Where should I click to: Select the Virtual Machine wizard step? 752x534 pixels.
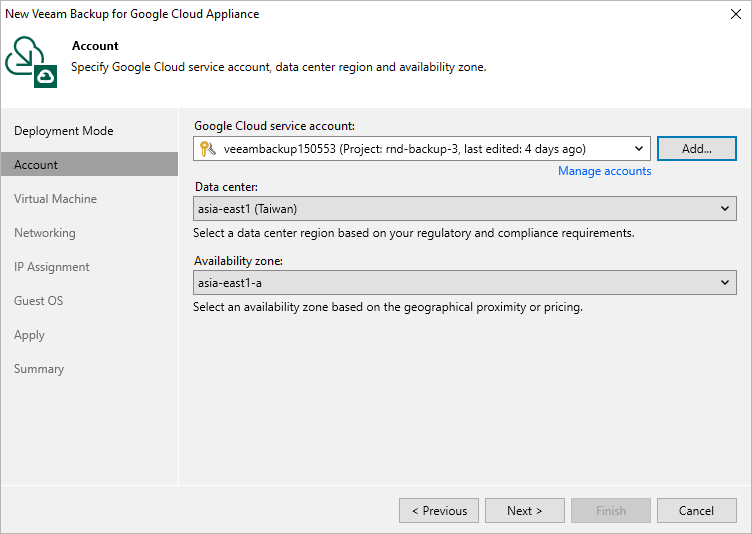55,199
